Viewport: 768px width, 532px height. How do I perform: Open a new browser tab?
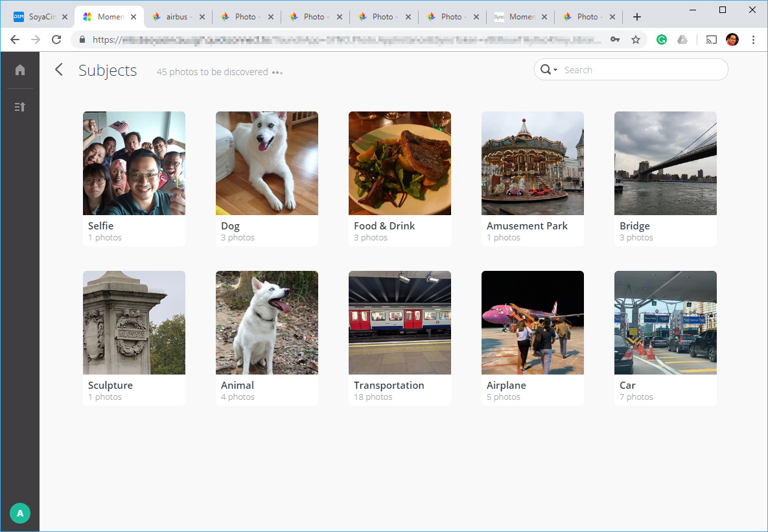(637, 17)
